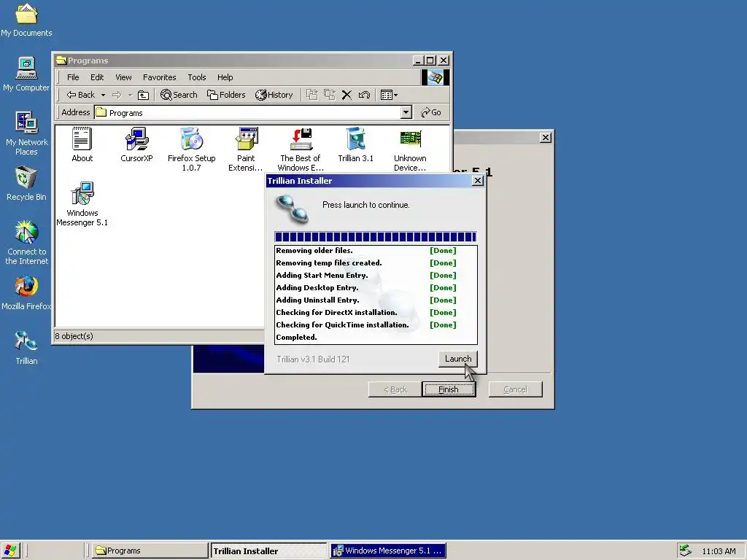Open the My Documents desktop icon
This screenshot has height=560, width=747.
(26, 20)
